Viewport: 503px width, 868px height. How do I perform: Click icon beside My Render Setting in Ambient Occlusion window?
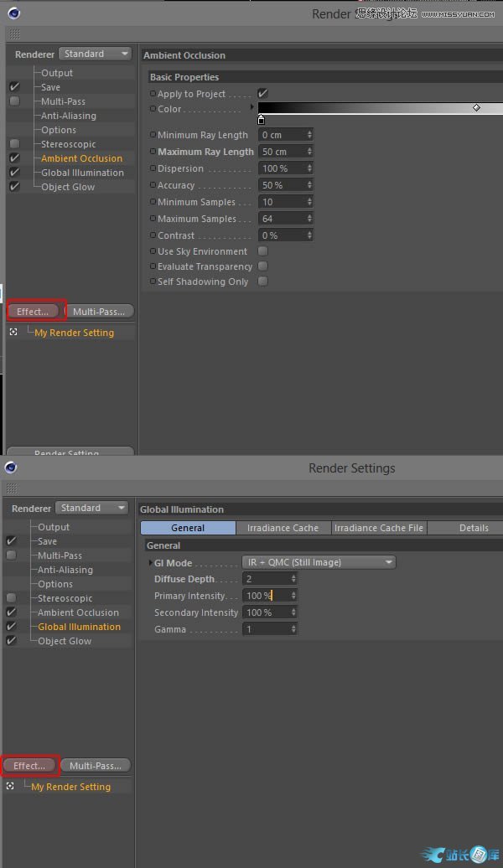(x=13, y=333)
